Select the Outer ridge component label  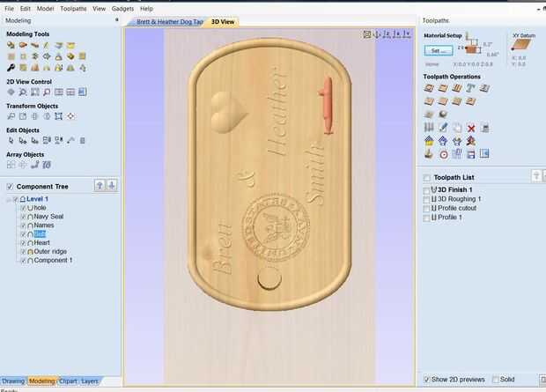(x=50, y=252)
